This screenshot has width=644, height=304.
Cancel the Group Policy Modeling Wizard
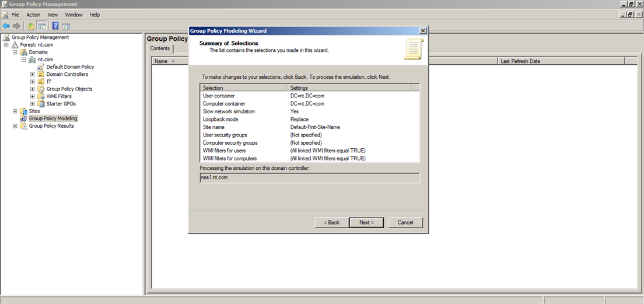coord(405,222)
